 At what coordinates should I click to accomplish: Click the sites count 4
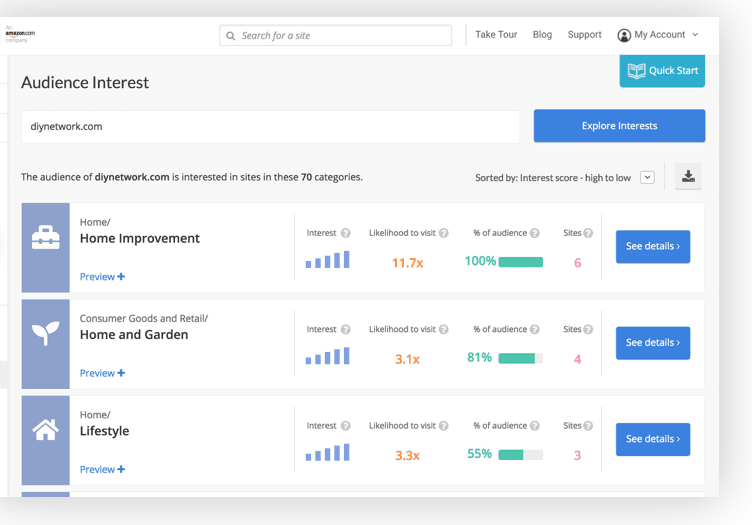577,359
